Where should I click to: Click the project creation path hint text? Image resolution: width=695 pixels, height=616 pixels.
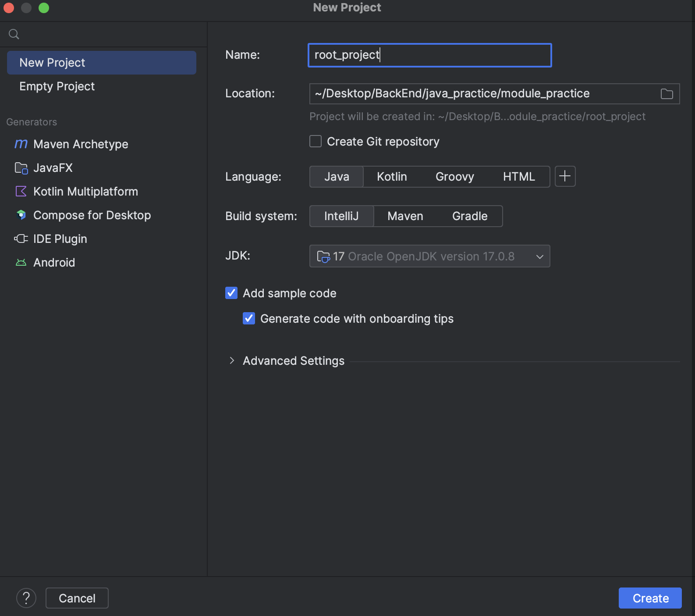(x=477, y=117)
